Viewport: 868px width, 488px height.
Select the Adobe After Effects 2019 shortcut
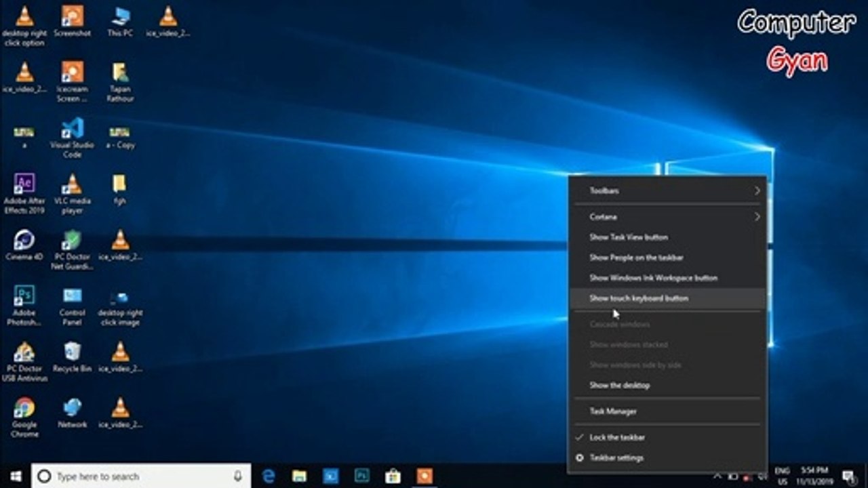(24, 194)
